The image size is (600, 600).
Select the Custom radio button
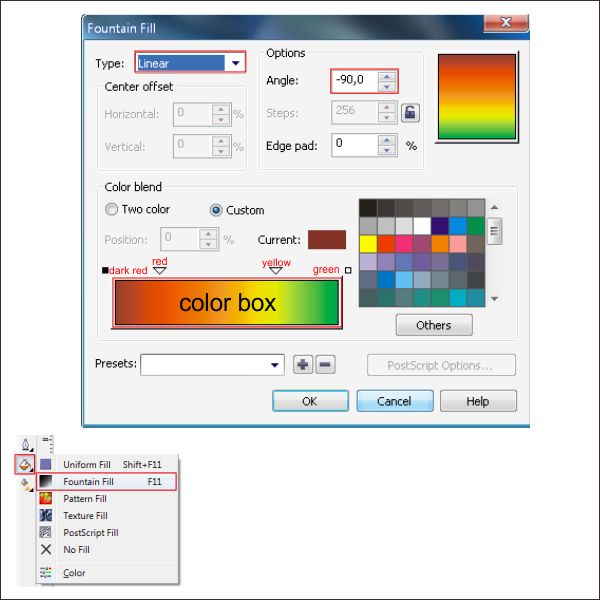(216, 210)
